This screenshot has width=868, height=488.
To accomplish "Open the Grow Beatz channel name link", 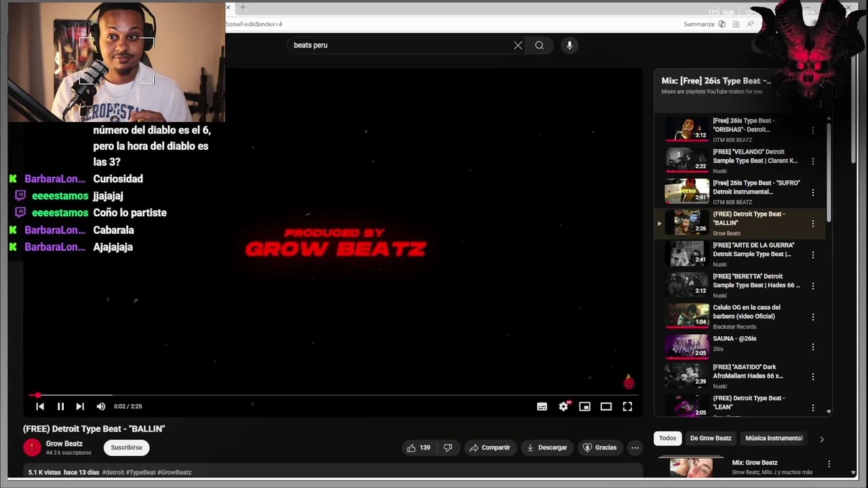I will 64,444.
